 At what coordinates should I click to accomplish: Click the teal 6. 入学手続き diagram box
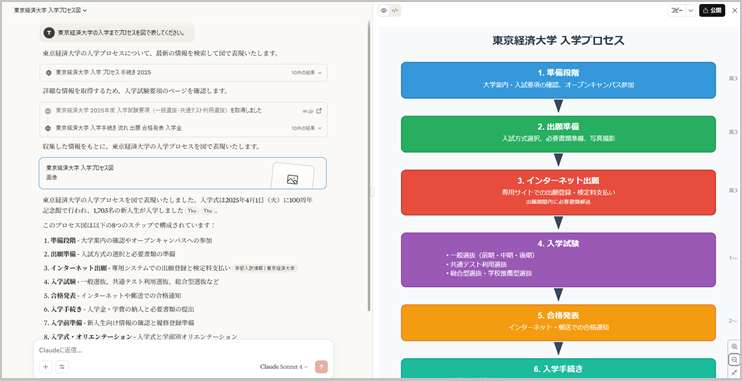558,368
